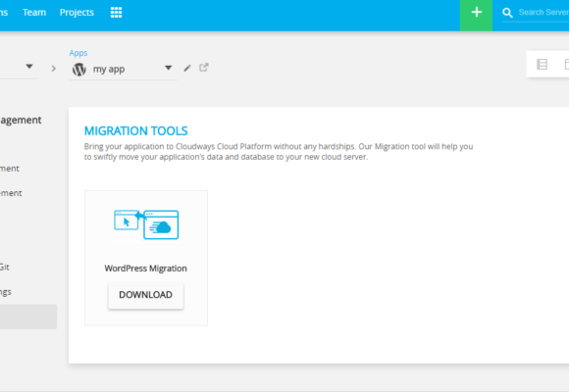The height and width of the screenshot is (392, 569).
Task: Open the Projects menu
Action: [x=77, y=13]
